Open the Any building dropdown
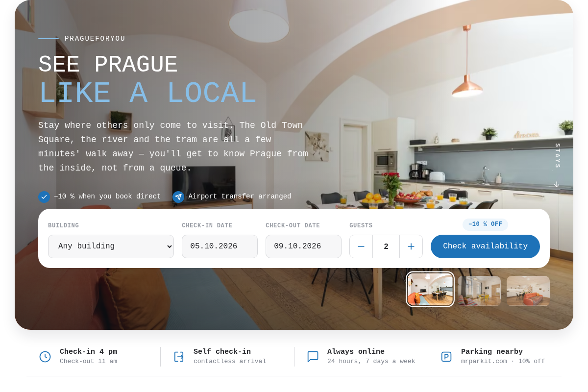 [111, 246]
